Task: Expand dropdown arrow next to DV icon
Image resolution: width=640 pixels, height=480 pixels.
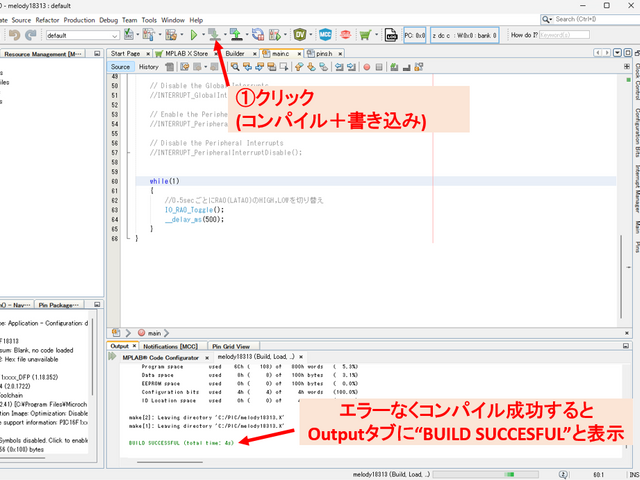Action: coord(311,35)
